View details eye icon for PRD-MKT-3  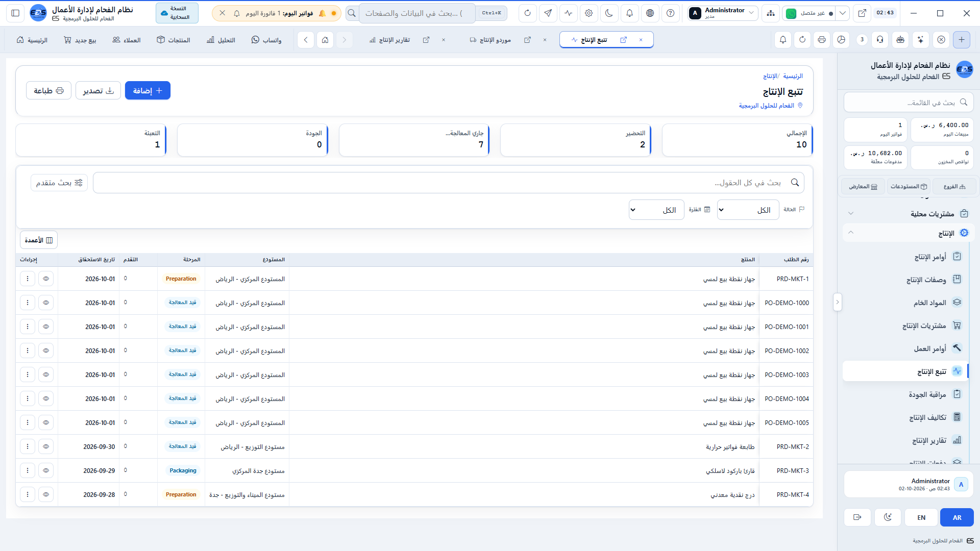coord(46,471)
